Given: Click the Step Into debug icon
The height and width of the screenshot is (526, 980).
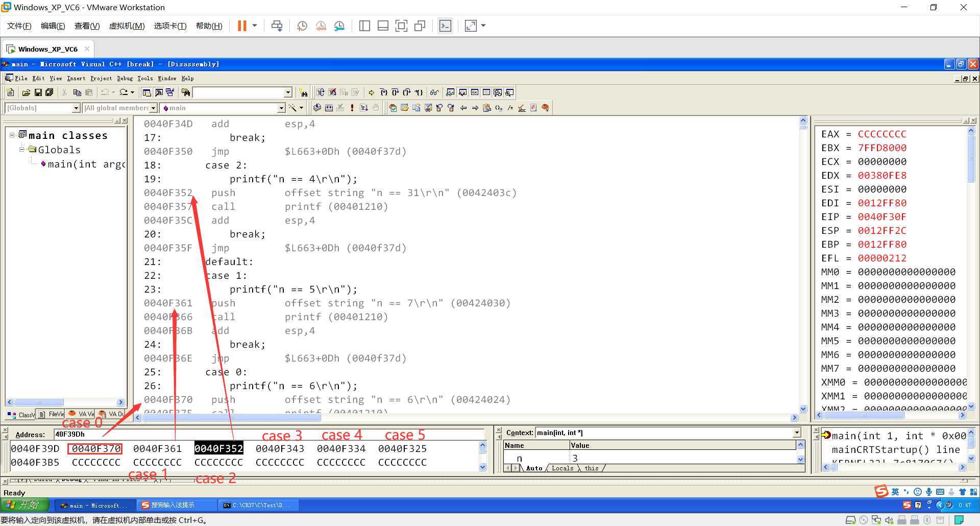Looking at the screenshot, I should [x=384, y=92].
